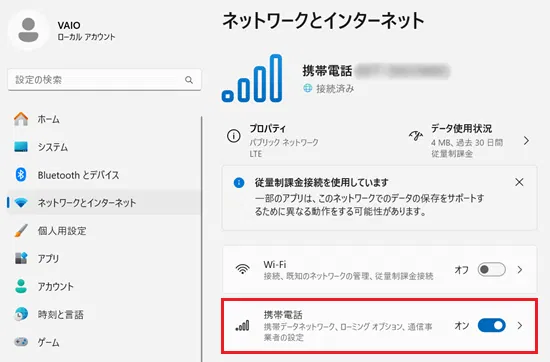Open プロパティ network properties
Viewport: 550px width, 362px height.
coord(274,140)
